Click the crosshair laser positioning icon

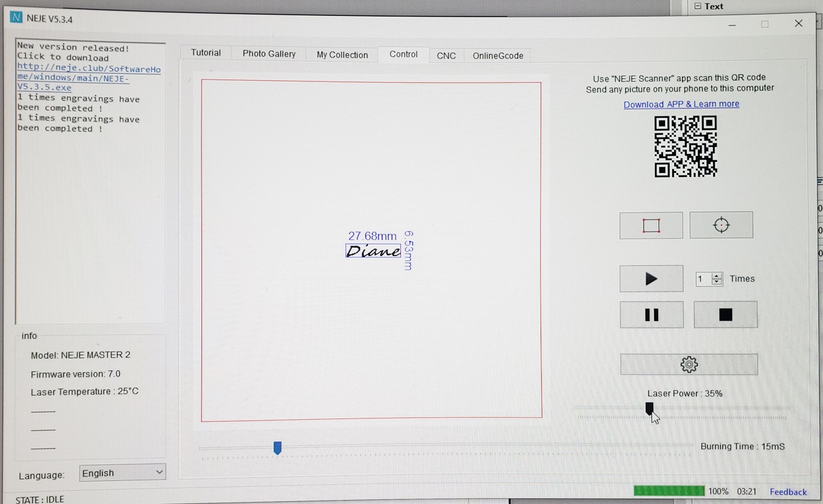pos(721,225)
